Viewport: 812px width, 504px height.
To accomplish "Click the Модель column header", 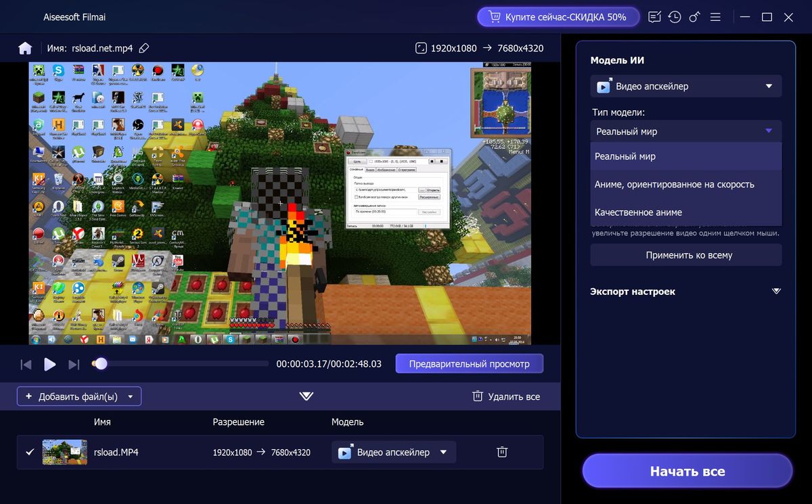I will (x=347, y=421).
